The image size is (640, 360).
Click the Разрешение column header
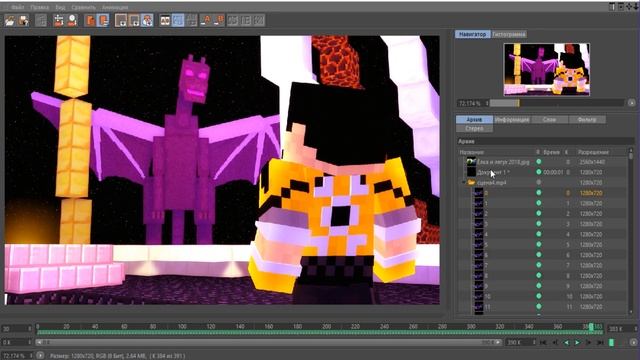pos(593,152)
